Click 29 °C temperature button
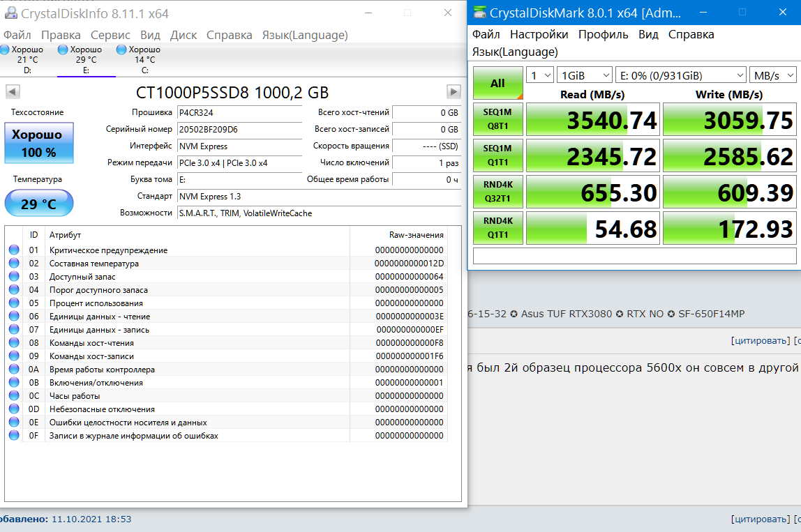Image resolution: width=801 pixels, height=532 pixels. 39,203
